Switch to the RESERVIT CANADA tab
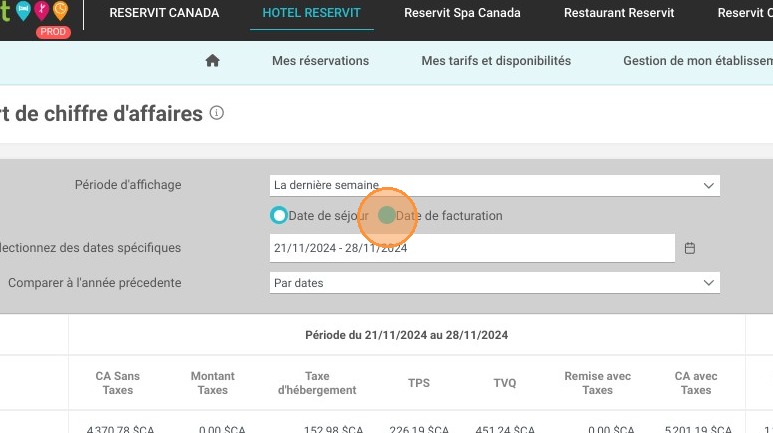773x433 pixels. 164,13
